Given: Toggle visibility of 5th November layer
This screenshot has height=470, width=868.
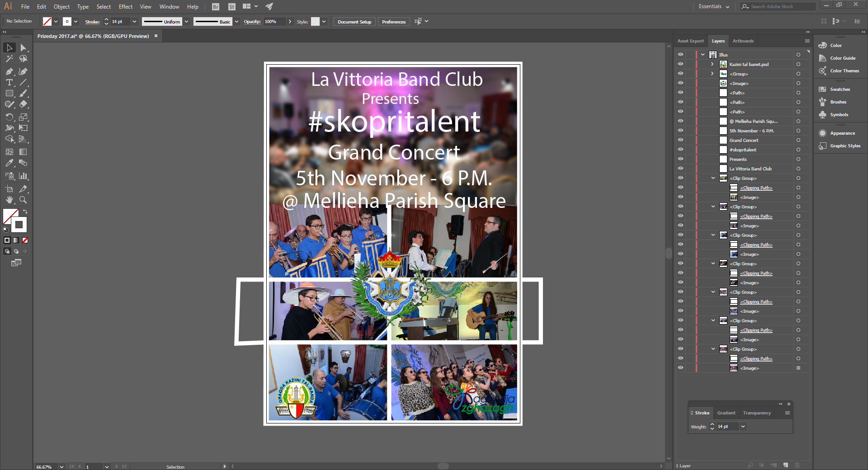Looking at the screenshot, I should (x=680, y=131).
